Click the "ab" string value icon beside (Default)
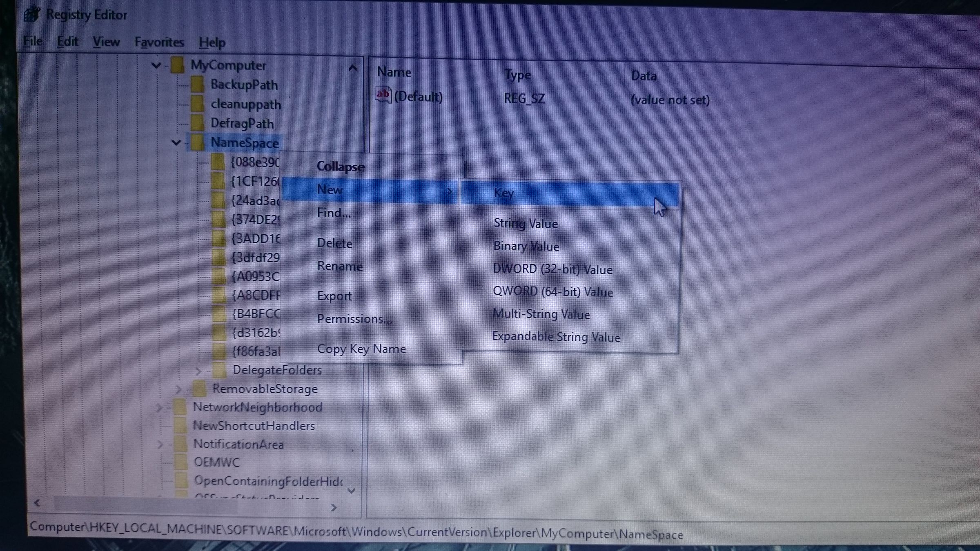 tap(383, 96)
